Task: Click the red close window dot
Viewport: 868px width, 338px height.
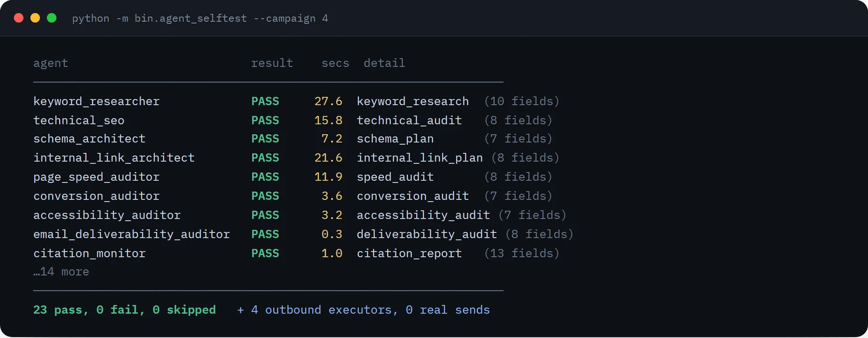Action: [x=19, y=18]
